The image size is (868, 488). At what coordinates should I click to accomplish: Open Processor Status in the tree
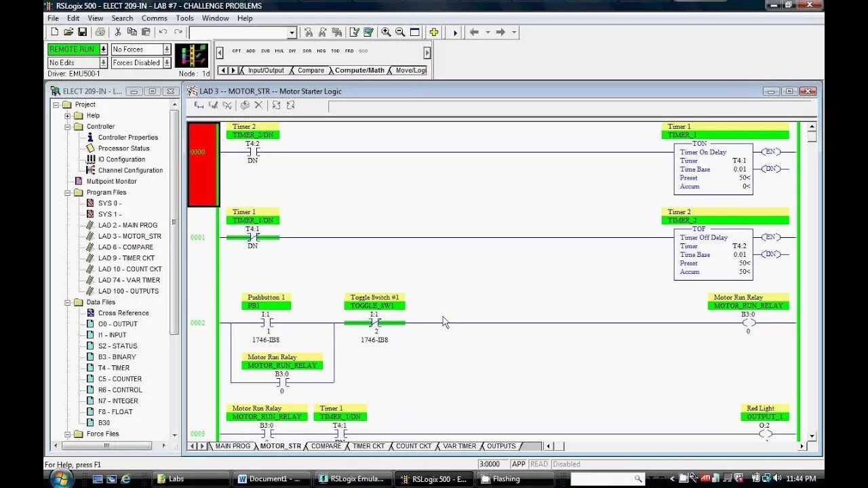click(123, 148)
